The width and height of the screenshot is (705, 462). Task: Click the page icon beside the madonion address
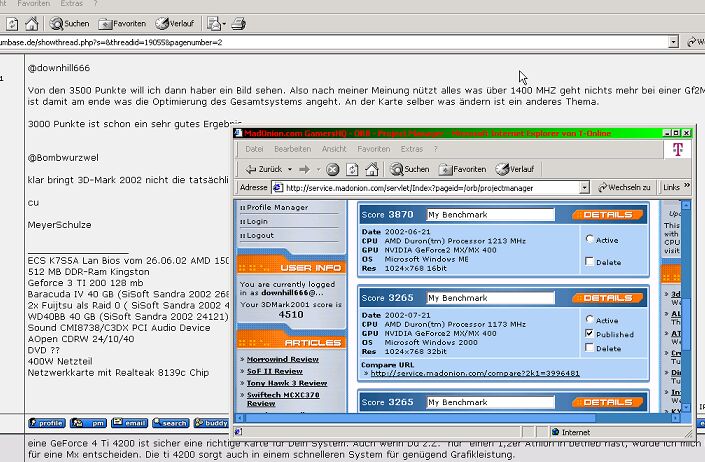[x=278, y=187]
